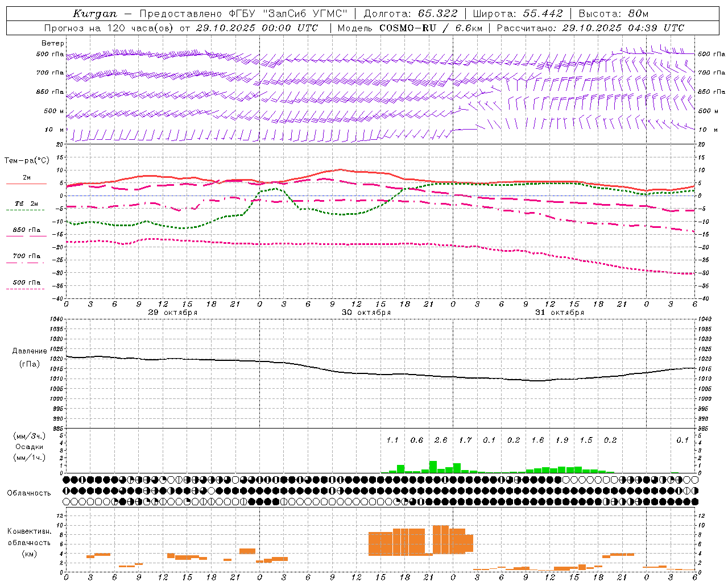Image resolution: width=728 pixels, height=582 pixels.
Task: Select the '10 м' wind level label on left
Action: tap(55, 130)
